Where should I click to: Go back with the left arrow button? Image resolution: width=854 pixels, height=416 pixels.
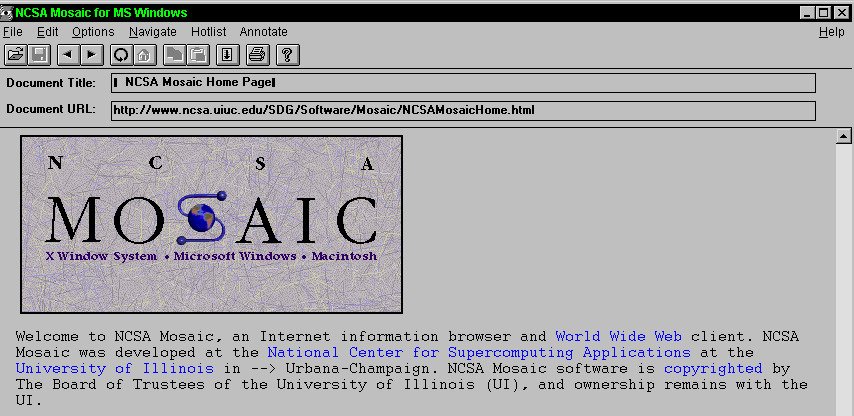[x=68, y=55]
